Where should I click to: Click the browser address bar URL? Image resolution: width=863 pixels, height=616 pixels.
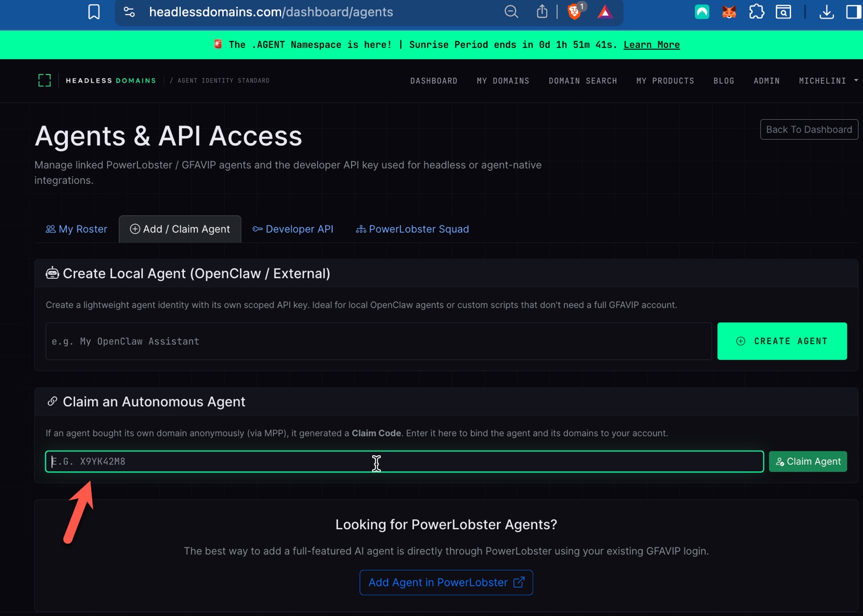click(x=271, y=12)
